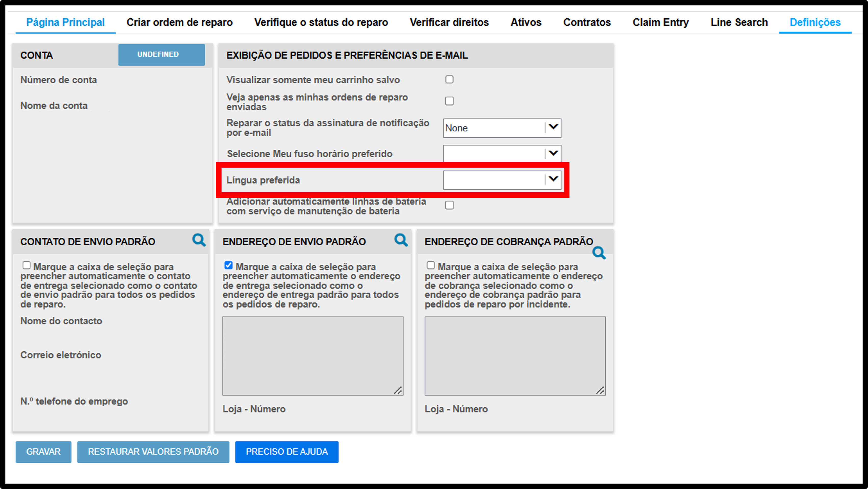
Task: Toggle Visualizar somente meu carrinho salvo checkbox
Action: pos(449,80)
